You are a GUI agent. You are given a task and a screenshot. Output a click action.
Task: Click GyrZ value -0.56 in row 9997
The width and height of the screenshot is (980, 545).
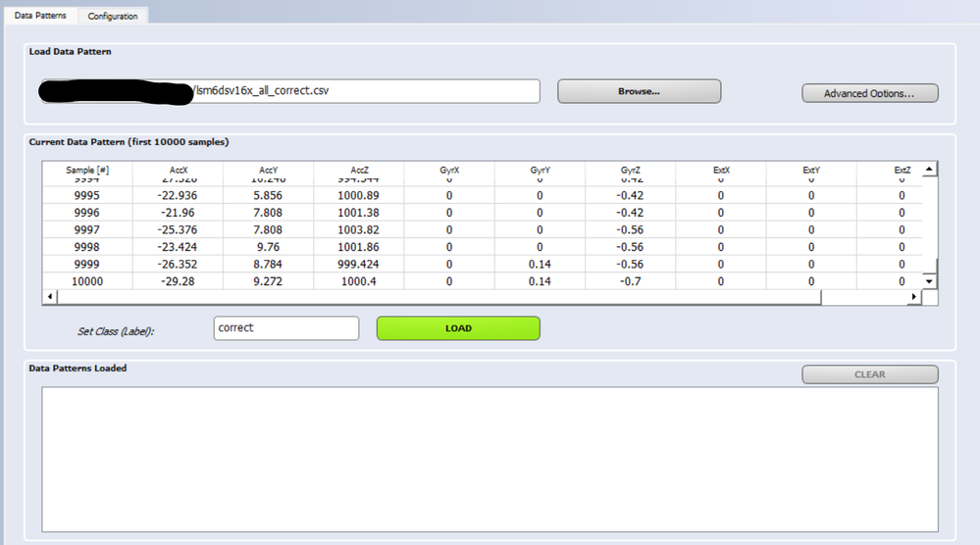click(x=630, y=229)
